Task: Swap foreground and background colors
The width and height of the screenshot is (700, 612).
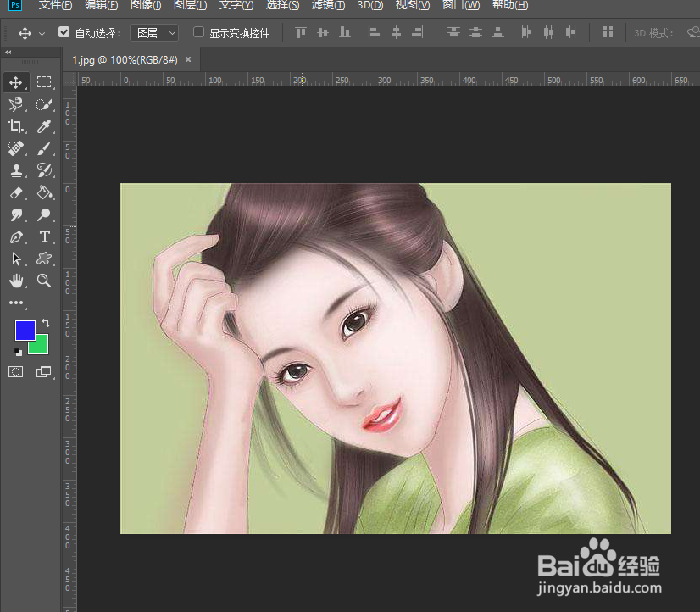Action: pos(46,323)
